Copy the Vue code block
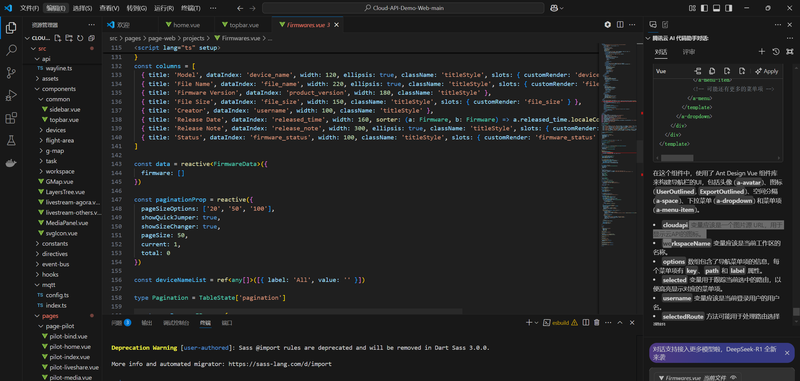The width and height of the screenshot is (800, 381). click(712, 71)
